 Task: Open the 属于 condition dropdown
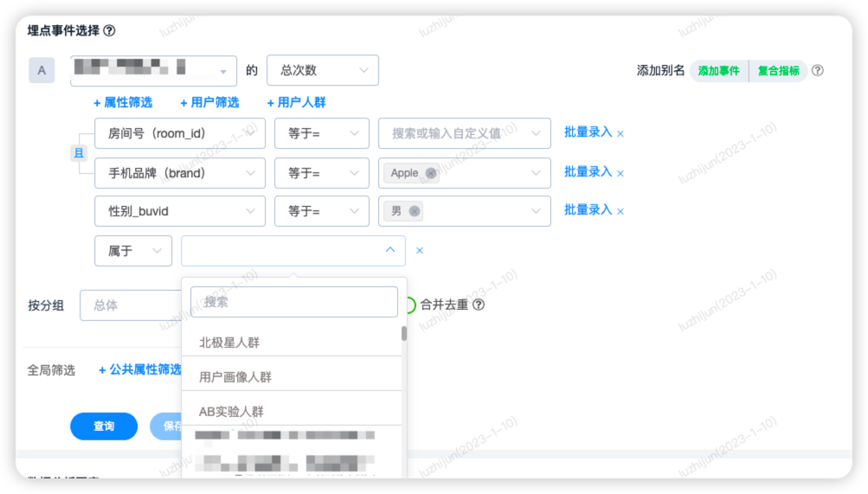[x=132, y=251]
